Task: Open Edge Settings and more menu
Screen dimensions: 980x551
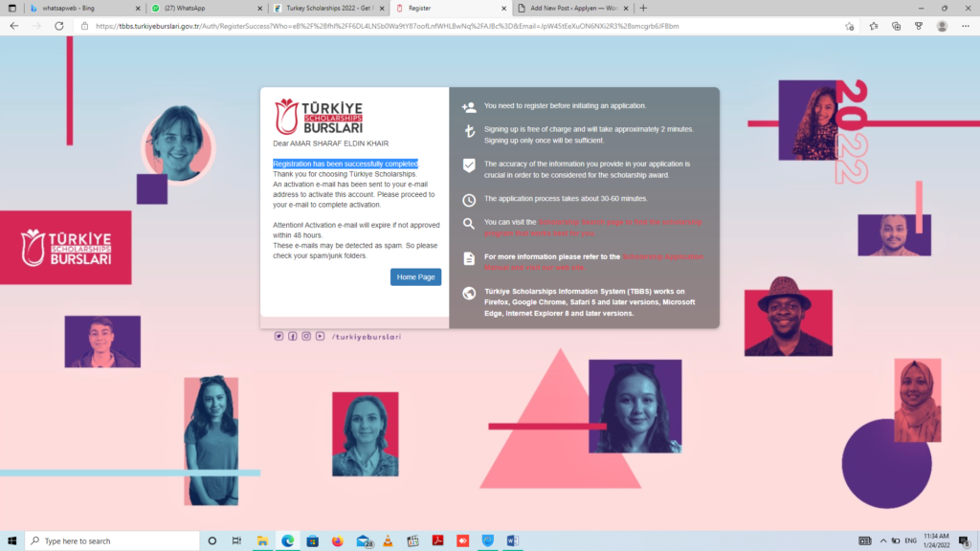Action: coord(966,26)
